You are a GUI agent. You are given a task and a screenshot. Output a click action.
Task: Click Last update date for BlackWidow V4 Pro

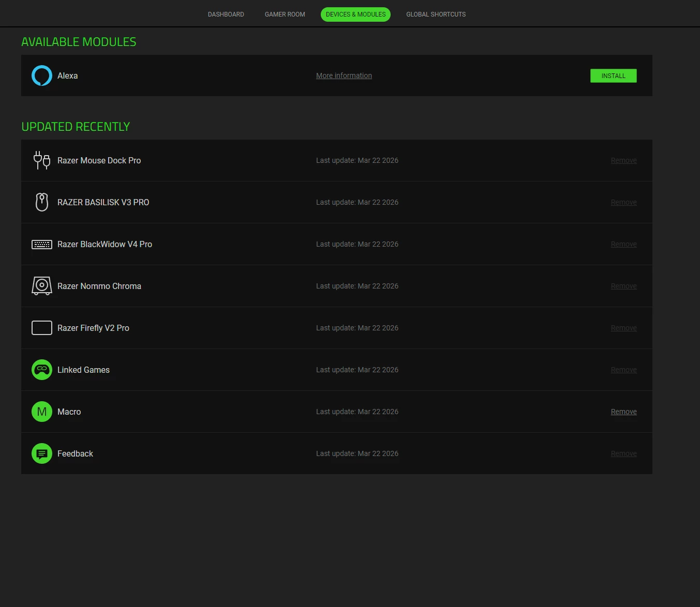click(358, 244)
